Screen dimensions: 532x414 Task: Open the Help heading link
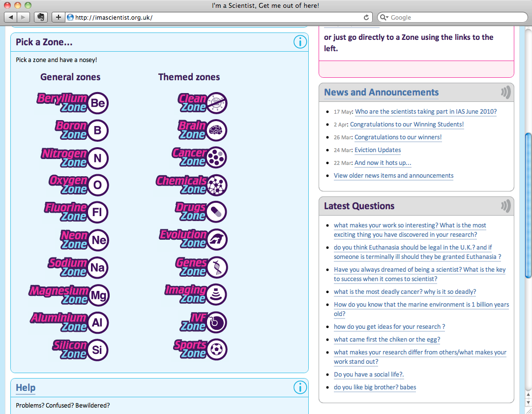[26, 387]
